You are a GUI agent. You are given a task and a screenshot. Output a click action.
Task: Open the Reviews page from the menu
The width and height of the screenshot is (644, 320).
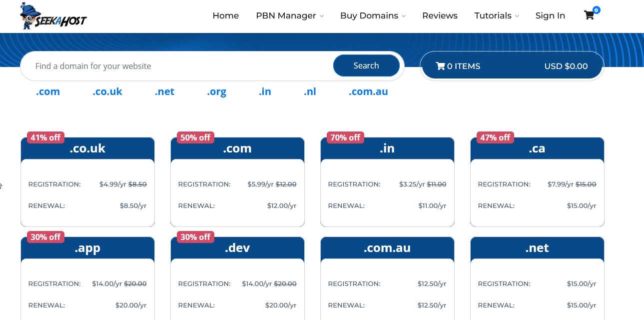pyautogui.click(x=440, y=15)
